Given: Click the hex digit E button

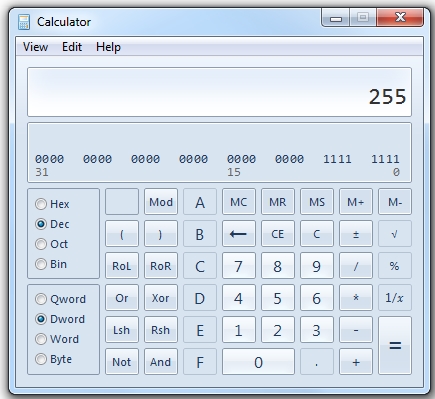Looking at the screenshot, I should (x=200, y=330).
